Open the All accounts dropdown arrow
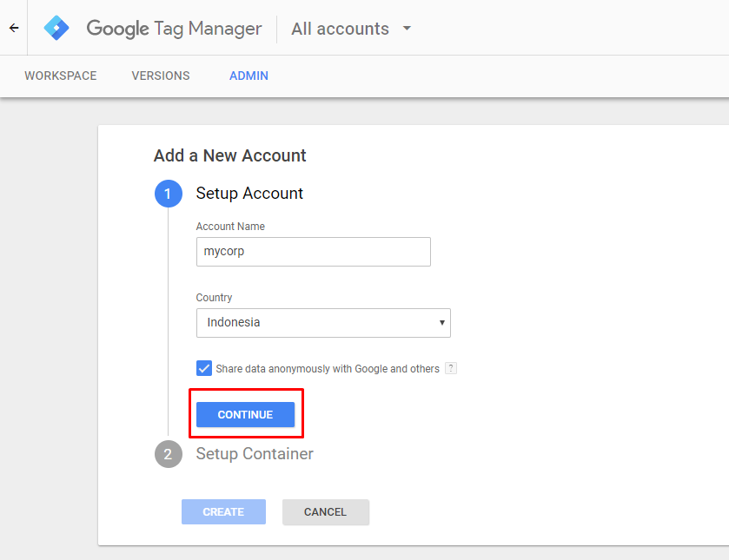 pyautogui.click(x=407, y=29)
